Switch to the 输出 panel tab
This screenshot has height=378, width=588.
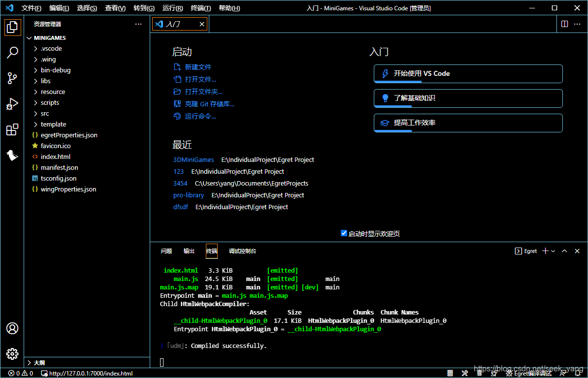pyautogui.click(x=189, y=251)
